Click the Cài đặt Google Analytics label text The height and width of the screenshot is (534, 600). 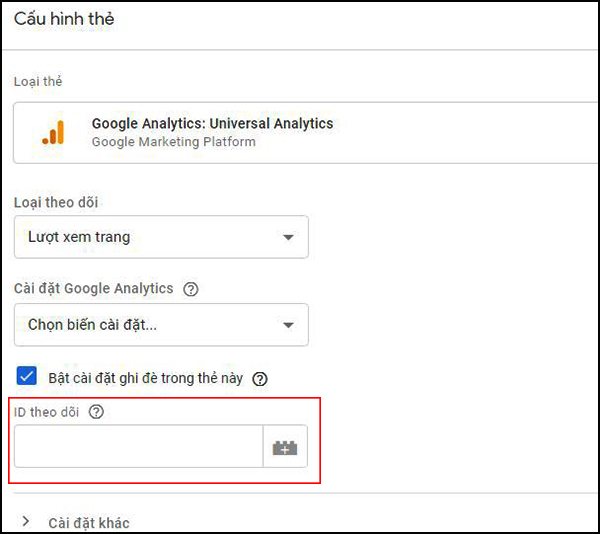[x=93, y=288]
